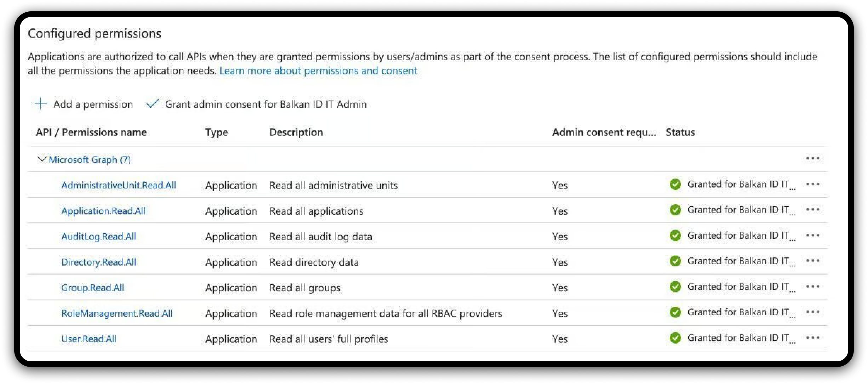Open the RoleManagement.Read.All permission link
Screen dimensions: 868x384
tap(117, 314)
